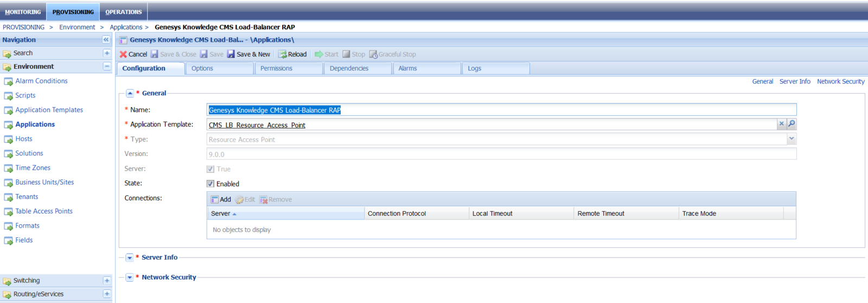Expand the Search navigation section
868x303 pixels.
pyautogui.click(x=107, y=53)
